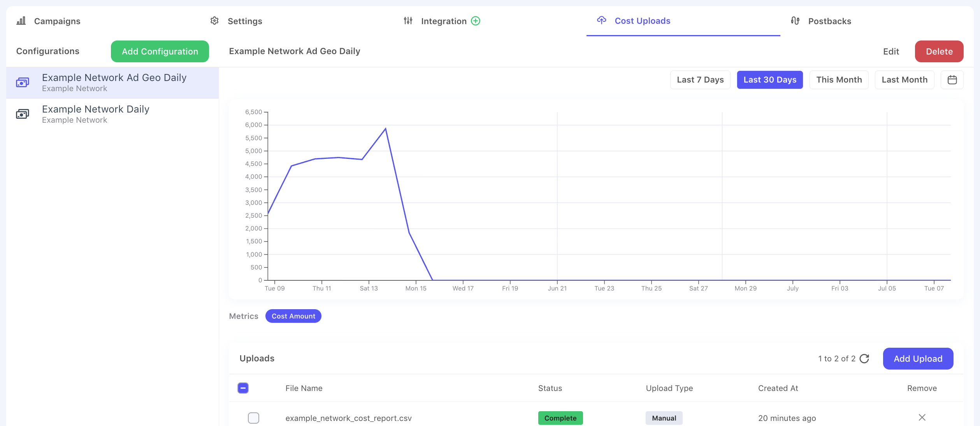The height and width of the screenshot is (426, 980).
Task: Click the Postbacks icon
Action: click(x=795, y=21)
